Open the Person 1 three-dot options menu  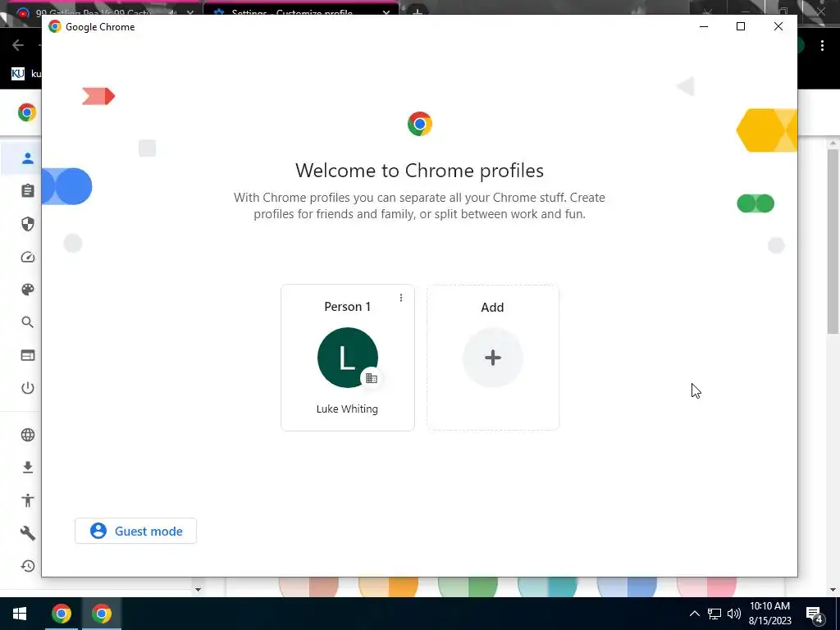coord(400,298)
